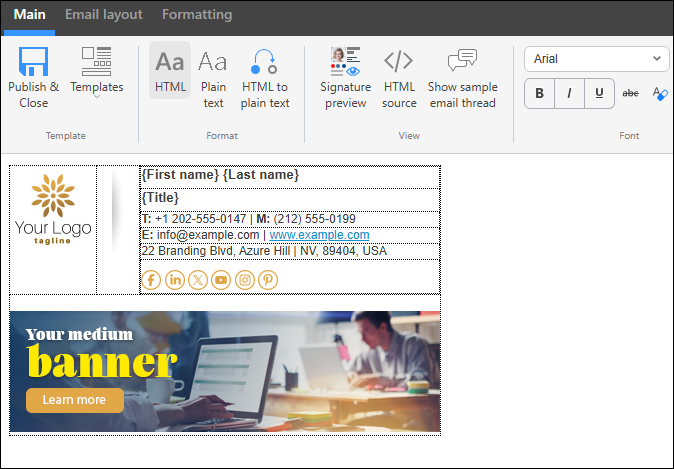The height and width of the screenshot is (469, 674).
Task: Click the Instagram social icon
Action: [x=245, y=280]
